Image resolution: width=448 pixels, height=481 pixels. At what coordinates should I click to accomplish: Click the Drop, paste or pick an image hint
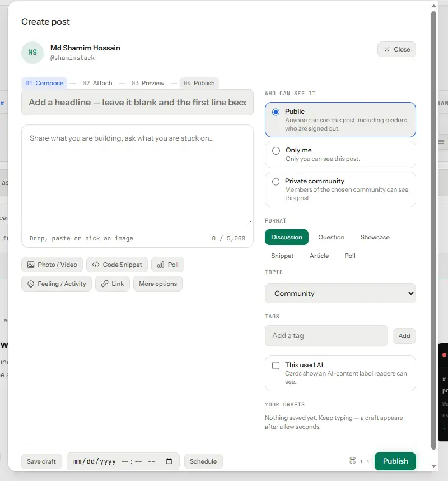tap(81, 238)
